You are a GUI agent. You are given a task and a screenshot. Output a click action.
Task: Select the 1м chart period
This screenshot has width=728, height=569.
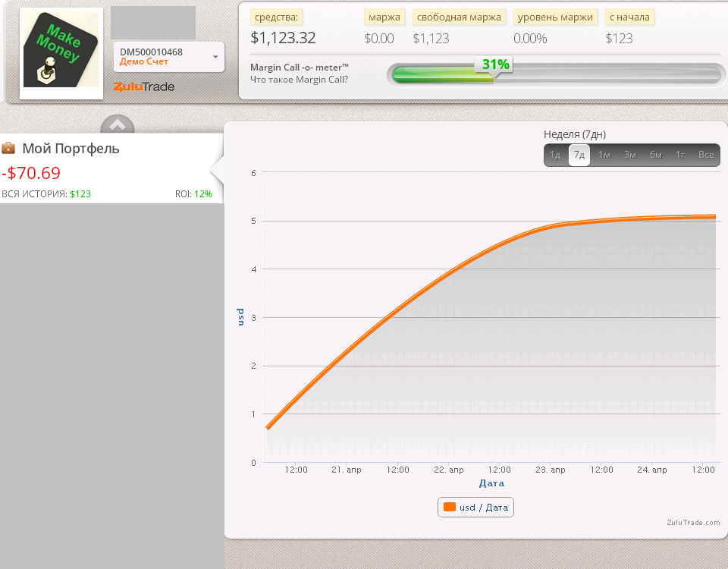tap(604, 155)
